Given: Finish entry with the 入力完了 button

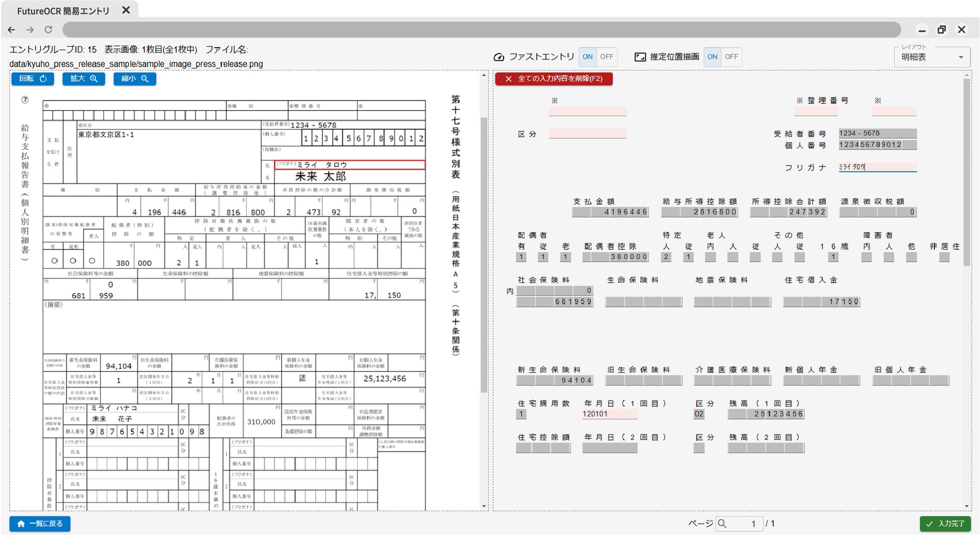Looking at the screenshot, I should coord(945,523).
